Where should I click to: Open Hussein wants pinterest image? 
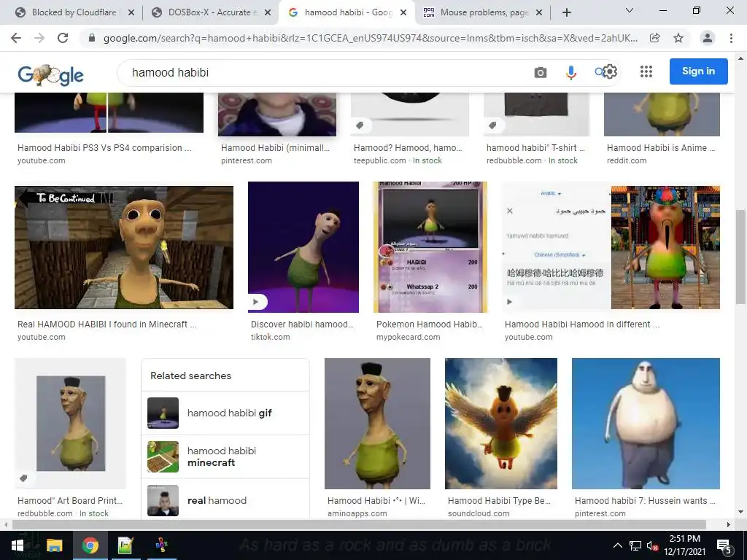pos(646,424)
